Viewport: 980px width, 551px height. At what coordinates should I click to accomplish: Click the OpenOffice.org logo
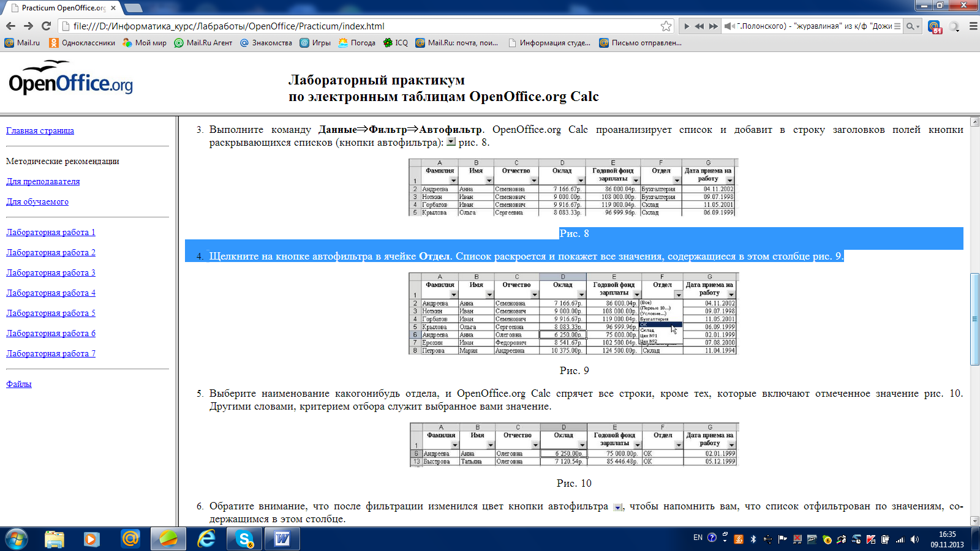(70, 78)
